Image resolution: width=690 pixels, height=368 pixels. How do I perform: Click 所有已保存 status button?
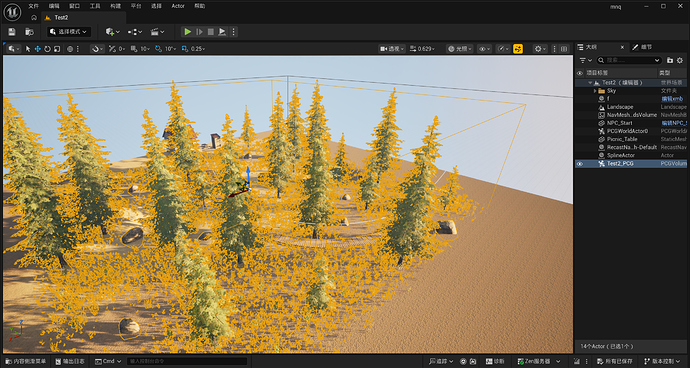click(x=614, y=361)
